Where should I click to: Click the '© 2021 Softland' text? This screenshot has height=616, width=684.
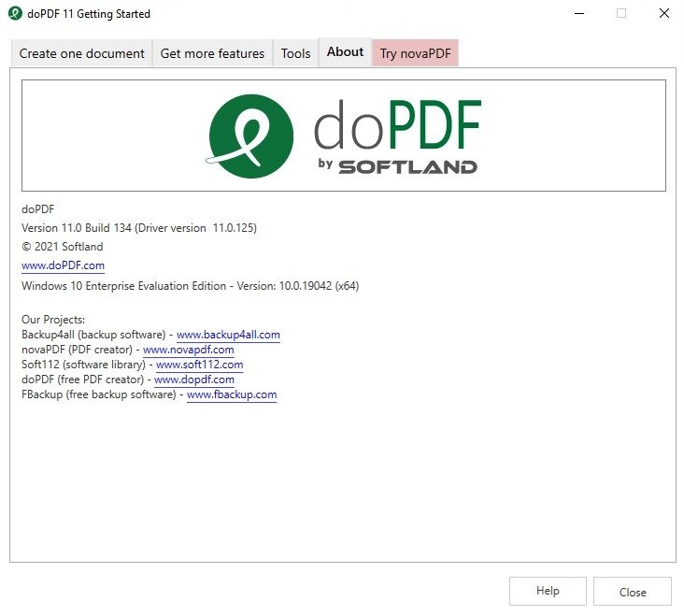[63, 247]
